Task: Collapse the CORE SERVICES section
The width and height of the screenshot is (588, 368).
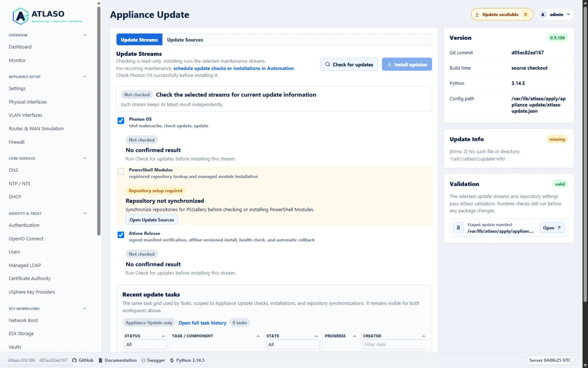Action: click(85, 158)
